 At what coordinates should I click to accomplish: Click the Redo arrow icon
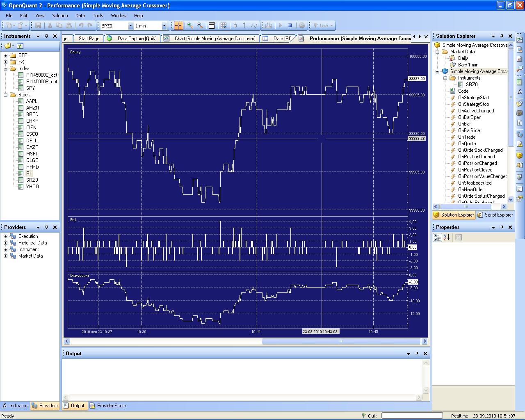point(90,25)
